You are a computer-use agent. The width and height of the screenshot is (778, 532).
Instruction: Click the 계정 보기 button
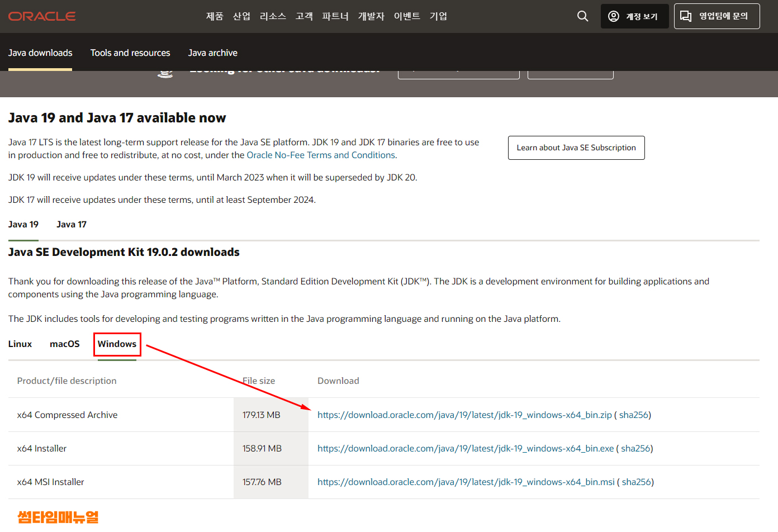[635, 16]
